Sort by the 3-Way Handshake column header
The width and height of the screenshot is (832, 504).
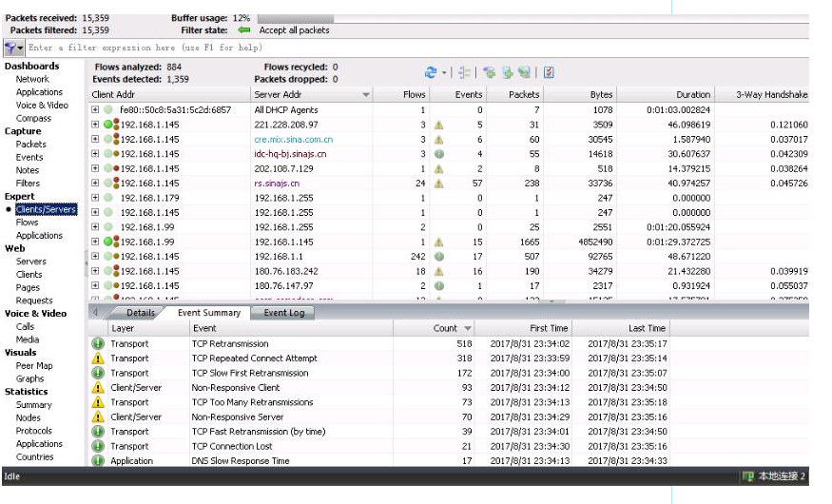coord(762,95)
